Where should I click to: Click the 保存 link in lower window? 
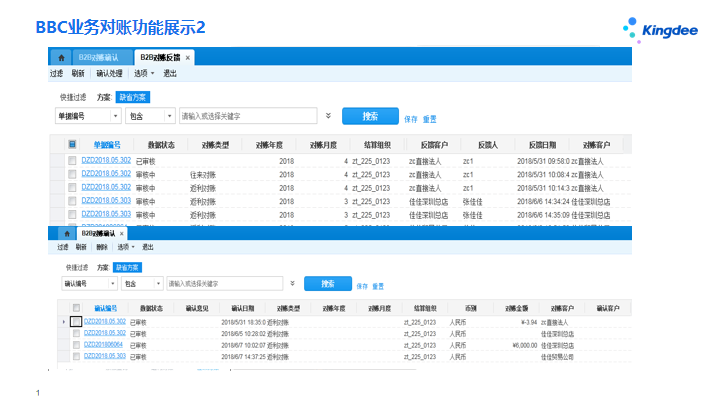pyautogui.click(x=362, y=286)
